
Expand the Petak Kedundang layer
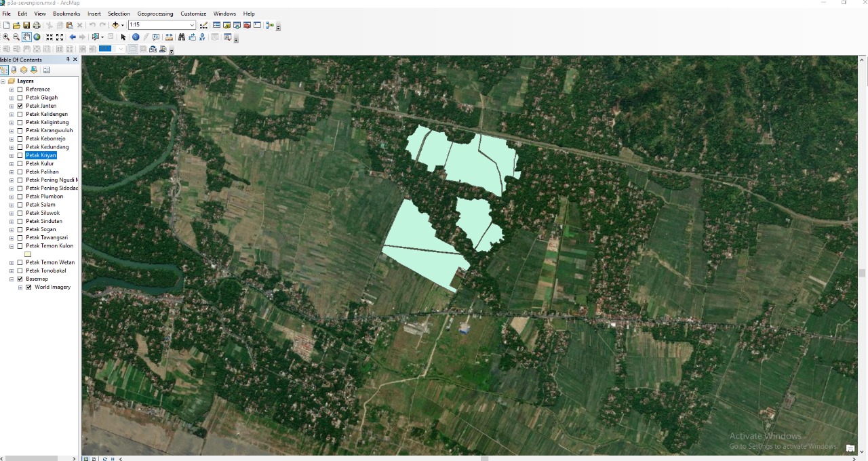12,147
